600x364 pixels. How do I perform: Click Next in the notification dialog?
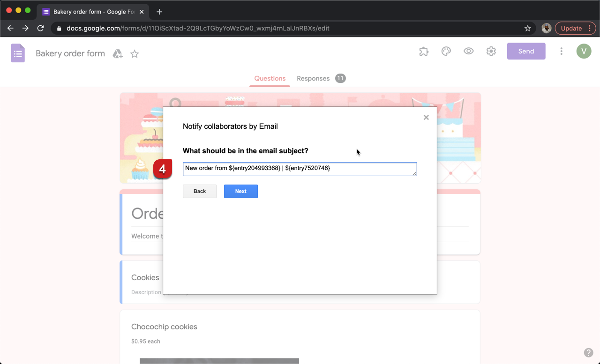(240, 191)
